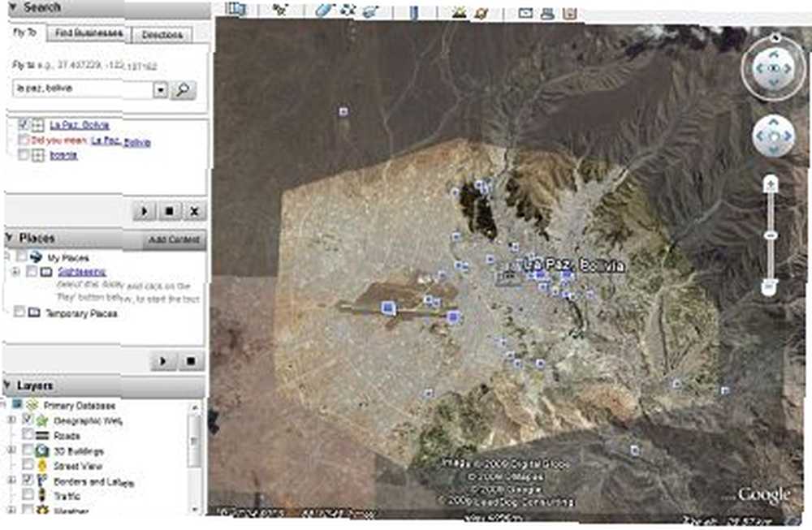Viewport: 812px width, 530px height.
Task: Switch between Earth, Sky and planets
Action: tap(482, 12)
